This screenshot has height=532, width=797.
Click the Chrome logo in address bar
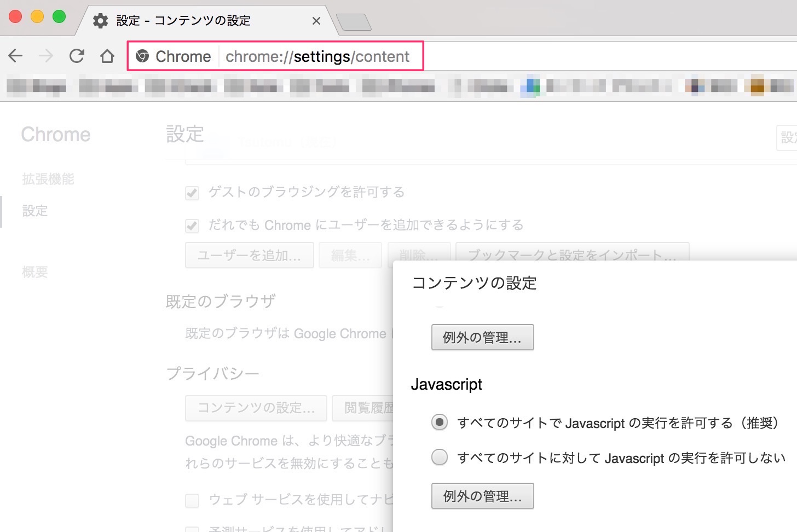tap(142, 56)
